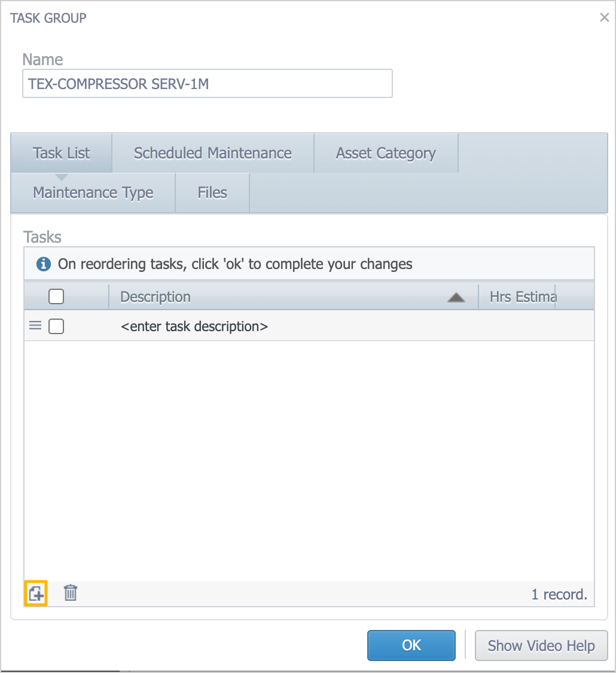Switch to the Task List tab
This screenshot has width=616, height=673.
(x=62, y=153)
